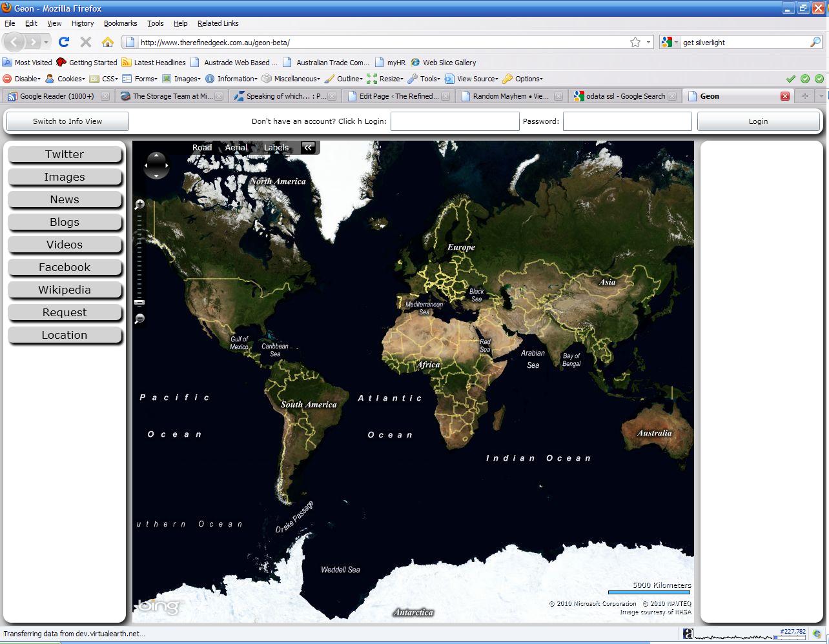This screenshot has width=829, height=644.
Task: Collapse the map mode bar with double chevron
Action: (x=308, y=148)
